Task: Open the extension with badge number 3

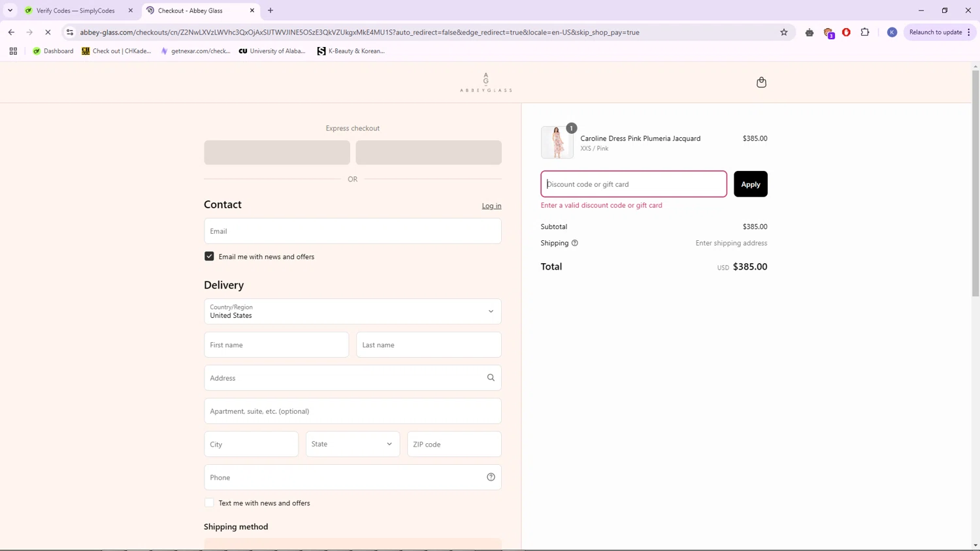Action: [x=828, y=33]
